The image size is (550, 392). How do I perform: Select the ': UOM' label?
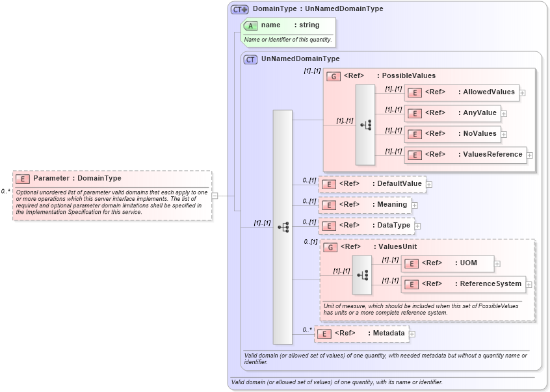pos(466,263)
